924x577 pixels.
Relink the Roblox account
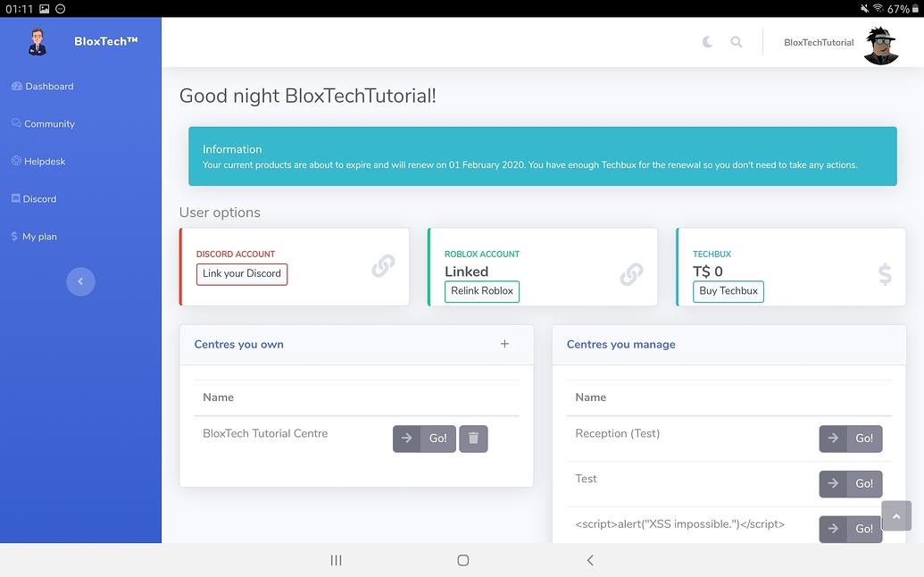(481, 291)
